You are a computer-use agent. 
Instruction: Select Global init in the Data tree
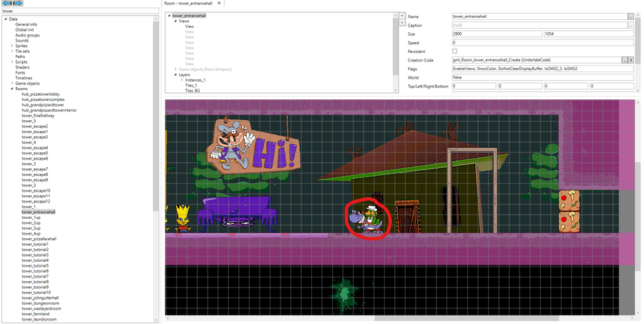pos(24,30)
